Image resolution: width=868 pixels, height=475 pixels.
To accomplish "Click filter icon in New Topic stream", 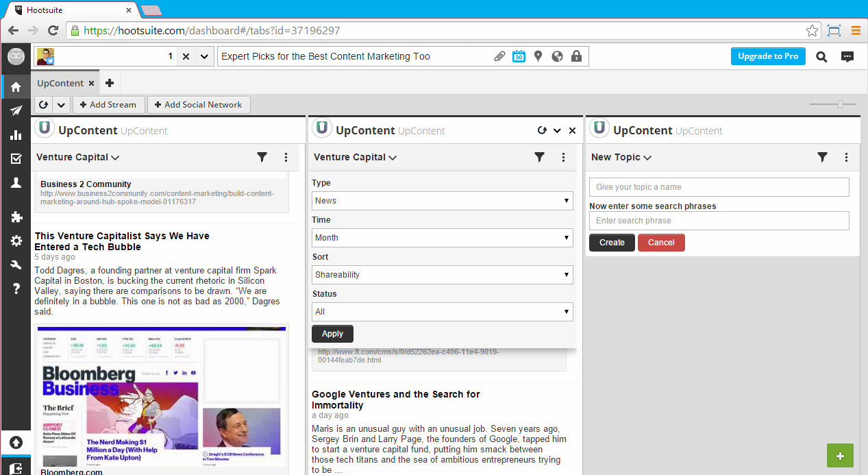I will coord(822,157).
